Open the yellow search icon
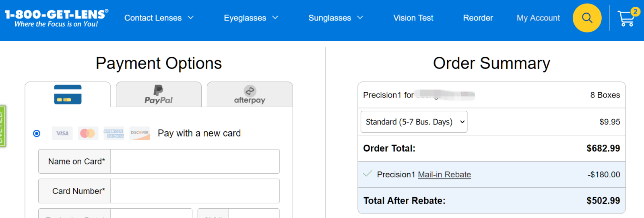644x218 pixels. pyautogui.click(x=587, y=18)
